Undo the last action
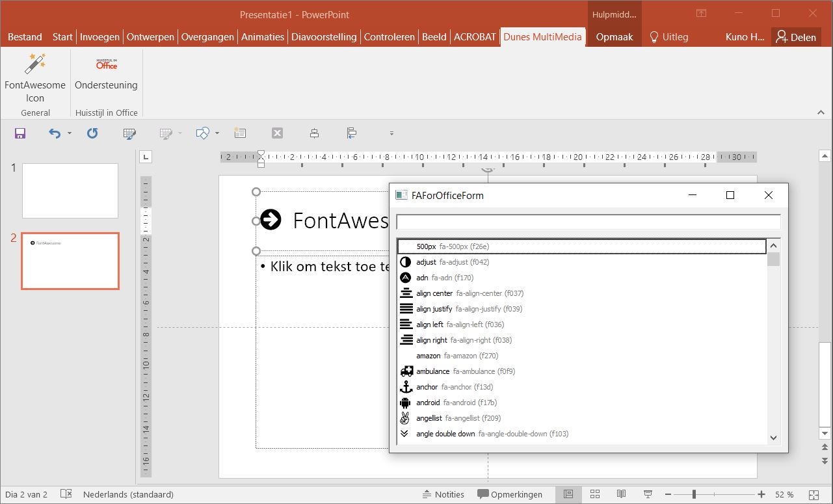The height and width of the screenshot is (504, 833). (55, 133)
